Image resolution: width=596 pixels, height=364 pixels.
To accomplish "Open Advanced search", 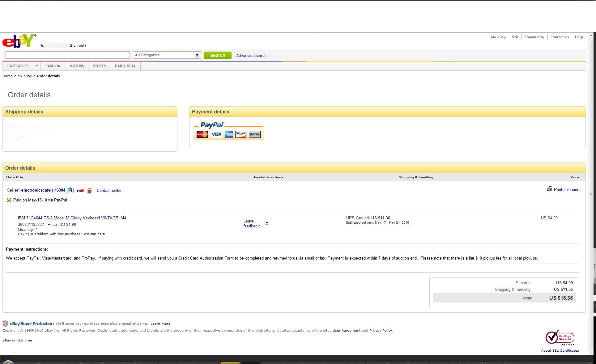I will tap(251, 56).
